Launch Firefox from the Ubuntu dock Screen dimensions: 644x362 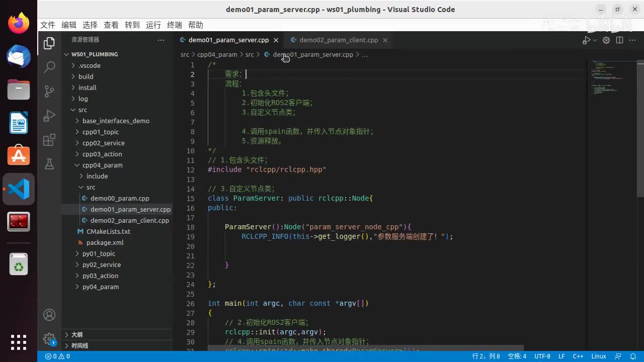[19, 23]
